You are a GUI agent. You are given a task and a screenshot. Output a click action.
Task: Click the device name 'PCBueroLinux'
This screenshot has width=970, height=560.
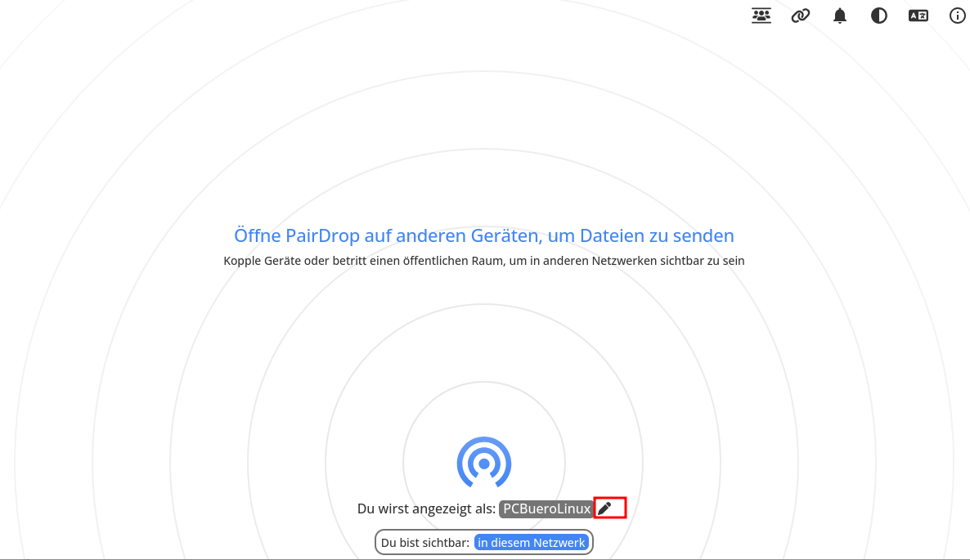(x=545, y=508)
